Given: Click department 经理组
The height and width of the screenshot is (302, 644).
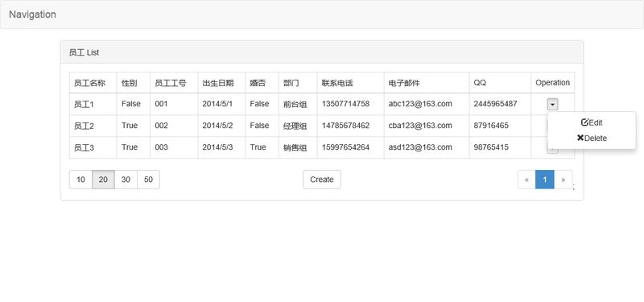Looking at the screenshot, I should click(x=295, y=126).
